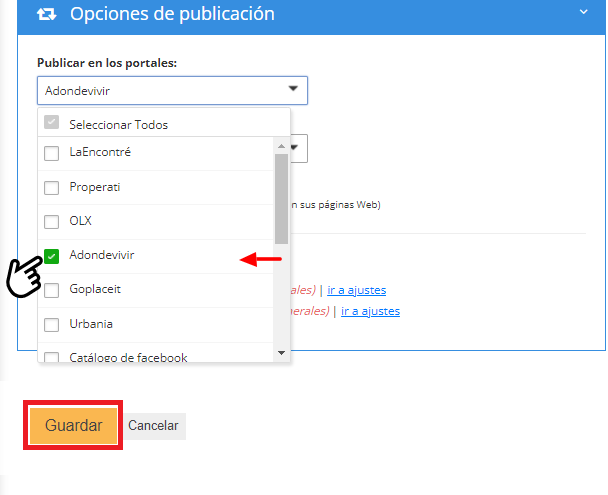Collapse the Opciones de publicación panel chevron
The height and width of the screenshot is (495, 608).
click(x=583, y=12)
